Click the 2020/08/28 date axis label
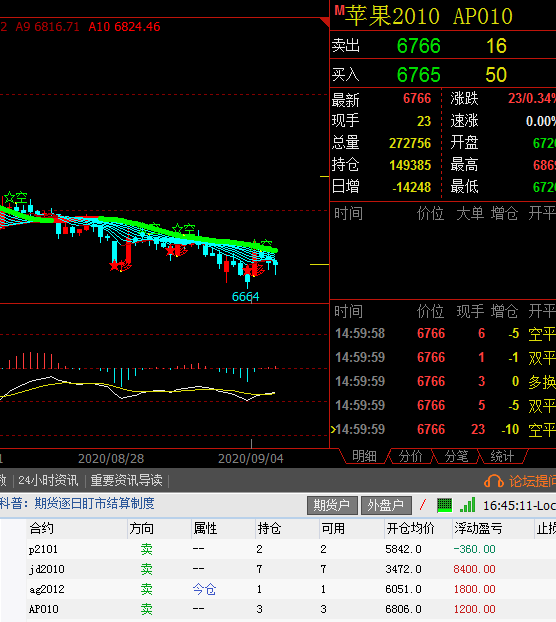 pos(111,459)
